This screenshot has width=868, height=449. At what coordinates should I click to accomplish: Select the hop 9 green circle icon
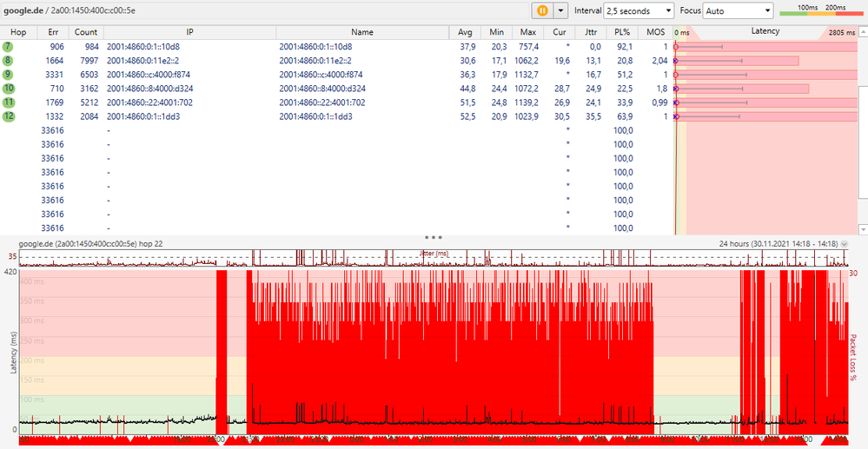click(x=9, y=75)
